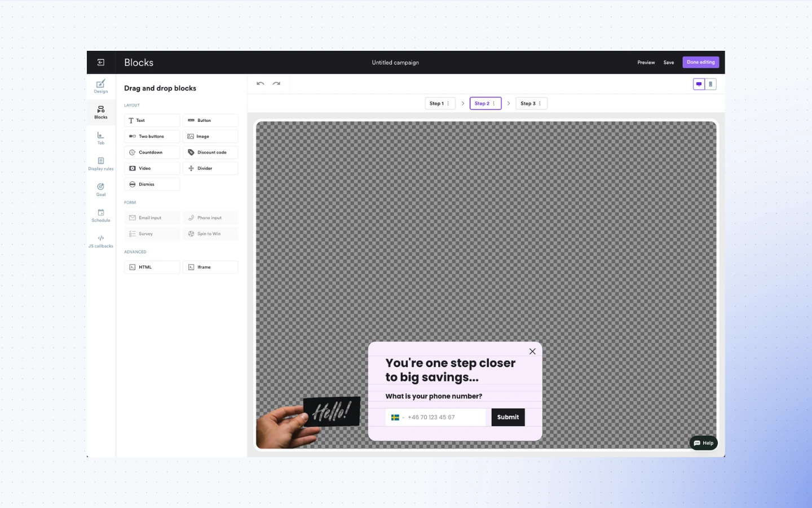Image resolution: width=812 pixels, height=508 pixels.
Task: Select the HTML block
Action: click(152, 267)
